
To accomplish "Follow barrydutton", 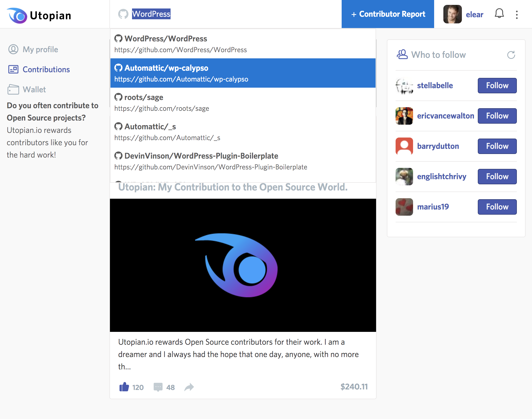I will point(497,146).
